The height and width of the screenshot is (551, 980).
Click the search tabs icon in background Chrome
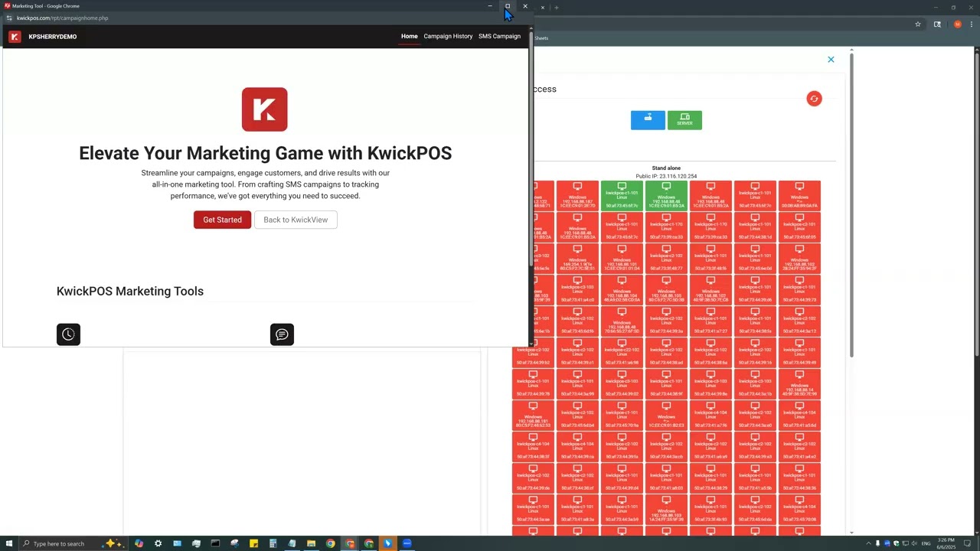click(937, 24)
